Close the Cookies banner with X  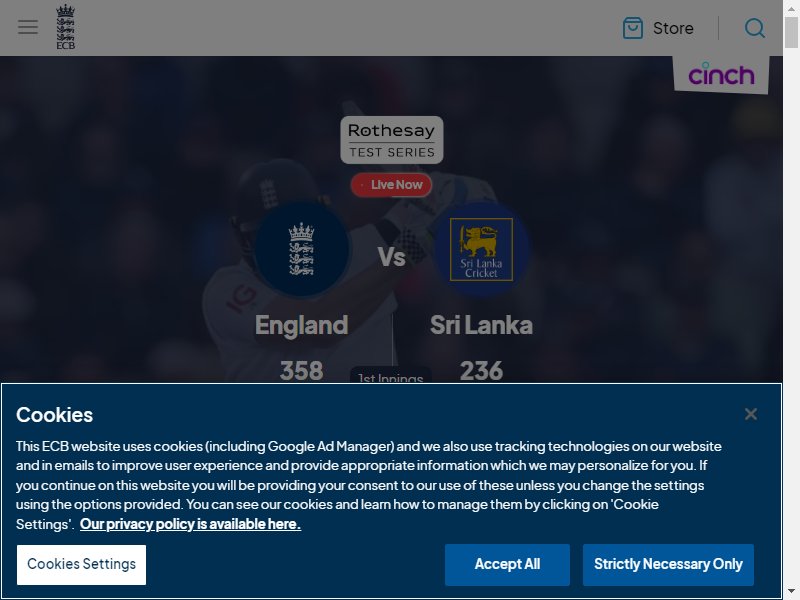751,414
